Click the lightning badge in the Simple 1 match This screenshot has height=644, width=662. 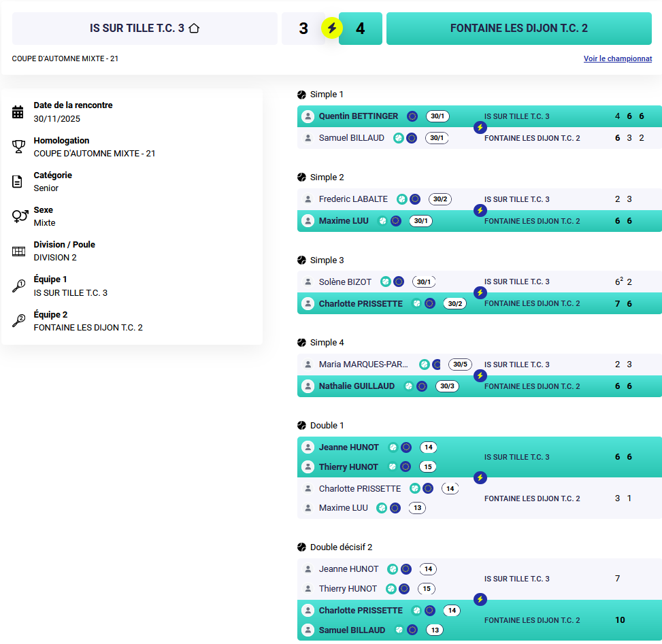[x=480, y=127]
